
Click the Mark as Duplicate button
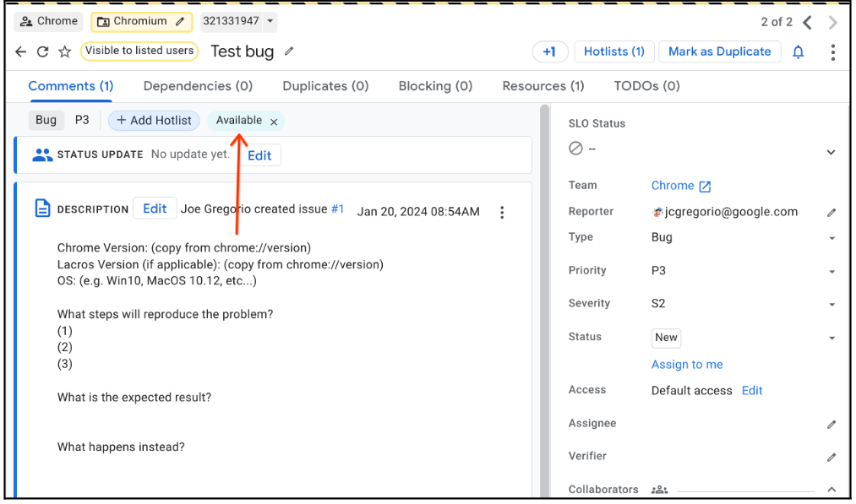[x=719, y=51]
